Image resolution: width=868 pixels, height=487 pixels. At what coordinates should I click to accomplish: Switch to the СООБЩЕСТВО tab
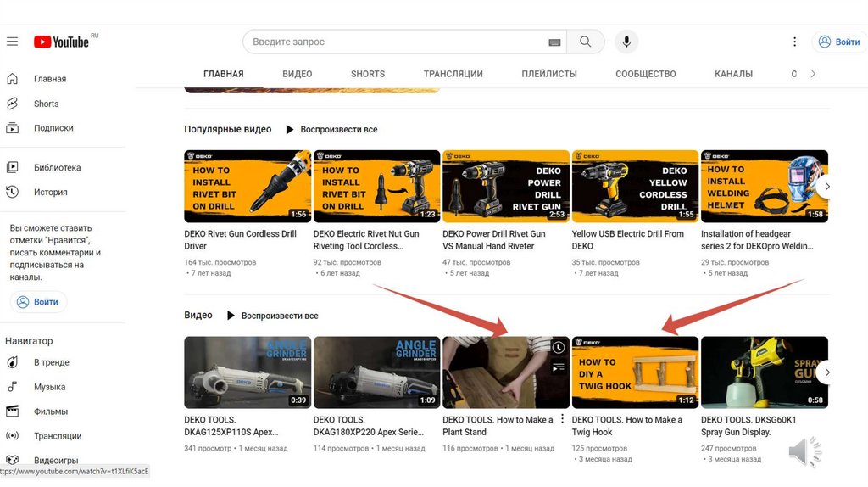coord(645,74)
